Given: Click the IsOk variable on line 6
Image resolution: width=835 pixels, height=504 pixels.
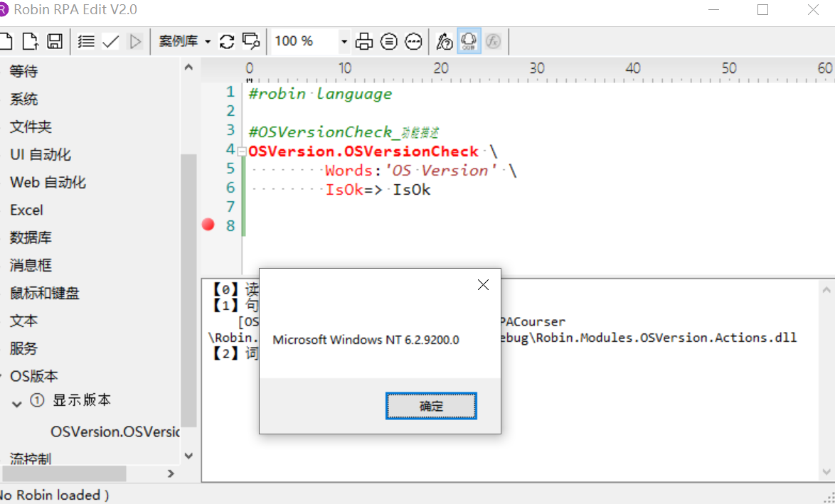Looking at the screenshot, I should (x=412, y=190).
